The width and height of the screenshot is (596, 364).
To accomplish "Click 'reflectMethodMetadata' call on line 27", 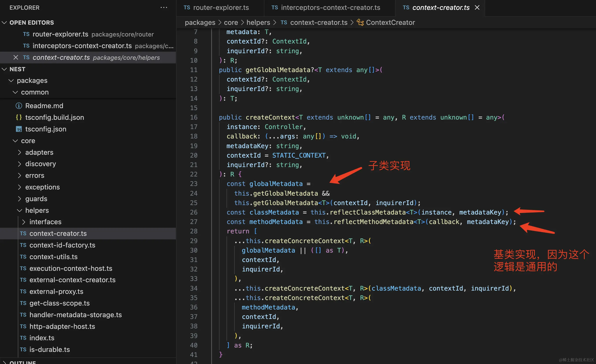I will (x=373, y=222).
